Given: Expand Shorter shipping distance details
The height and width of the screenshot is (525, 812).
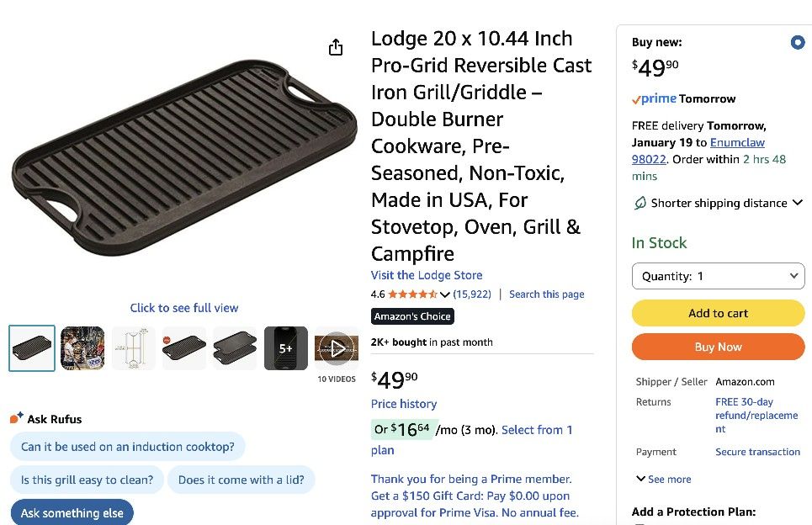Looking at the screenshot, I should 797,203.
